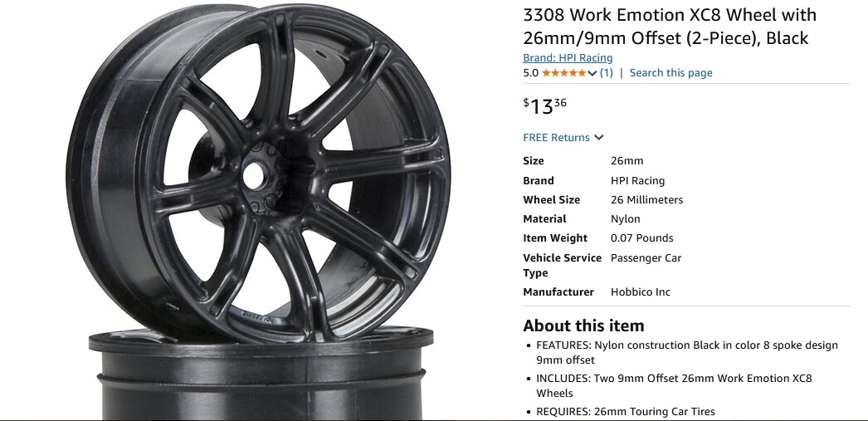Click the About this item heading
The image size is (868, 421).
[x=583, y=326]
